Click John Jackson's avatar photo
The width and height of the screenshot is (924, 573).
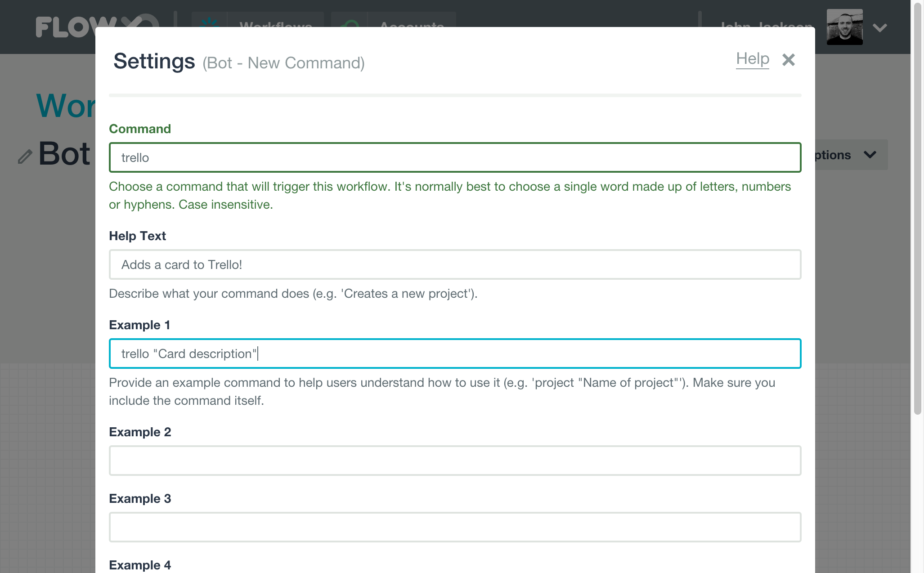tap(844, 27)
